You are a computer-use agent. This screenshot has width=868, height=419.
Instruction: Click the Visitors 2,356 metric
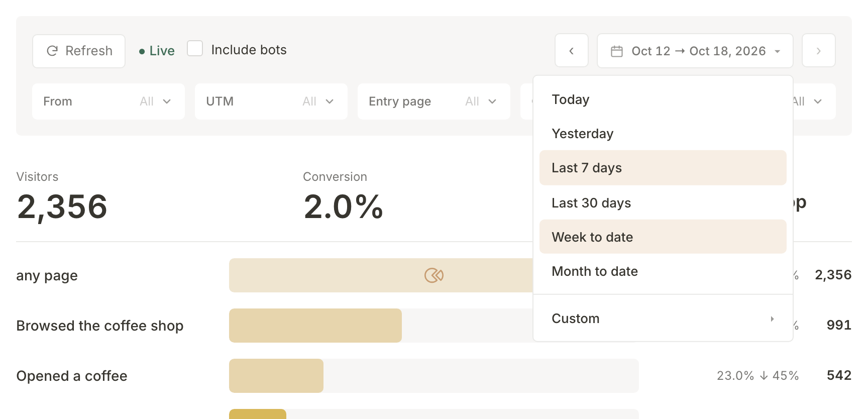pos(62,197)
